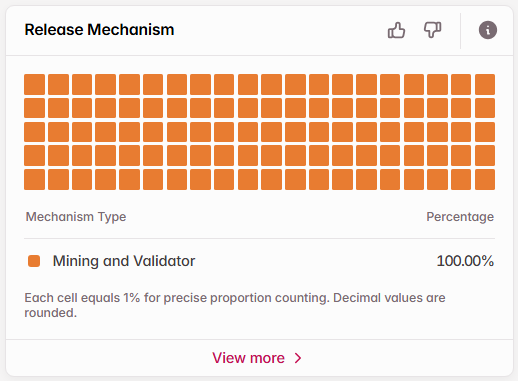Image resolution: width=518 pixels, height=381 pixels.
Task: Select the bottom-left cell of the waffle grid
Action: coord(34,179)
